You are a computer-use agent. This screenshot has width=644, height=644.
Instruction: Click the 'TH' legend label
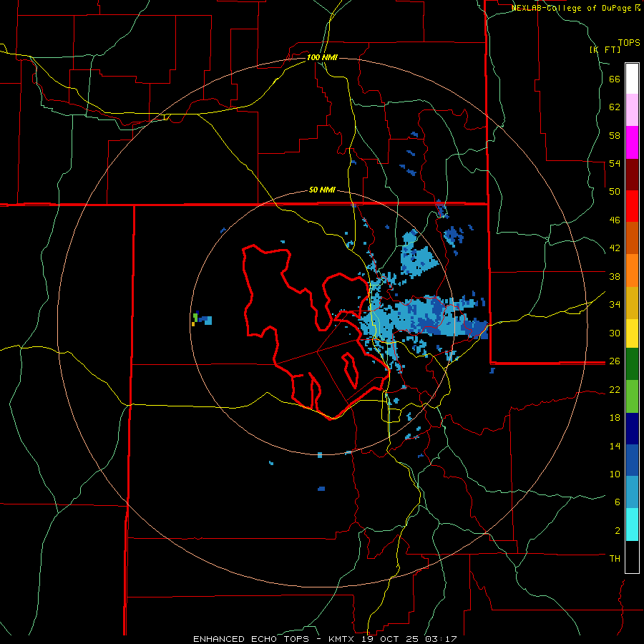coord(615,559)
